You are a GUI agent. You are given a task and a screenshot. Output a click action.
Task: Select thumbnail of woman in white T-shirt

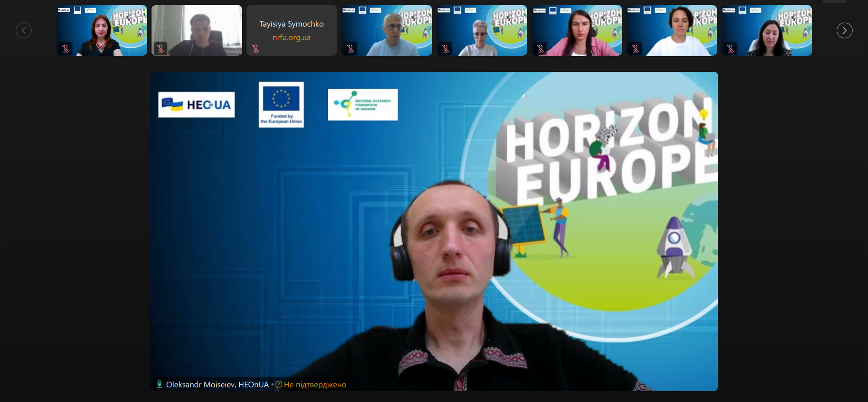click(672, 30)
